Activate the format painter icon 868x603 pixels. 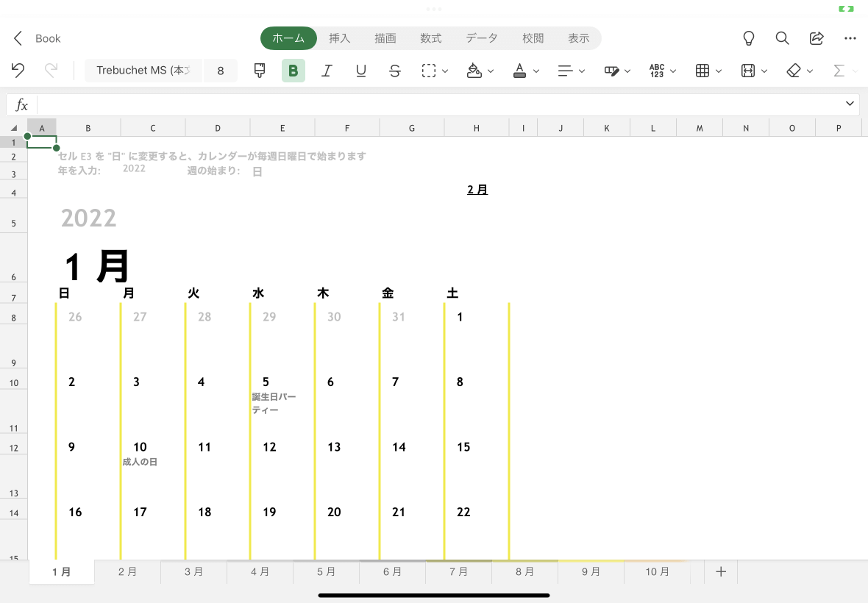coord(259,71)
